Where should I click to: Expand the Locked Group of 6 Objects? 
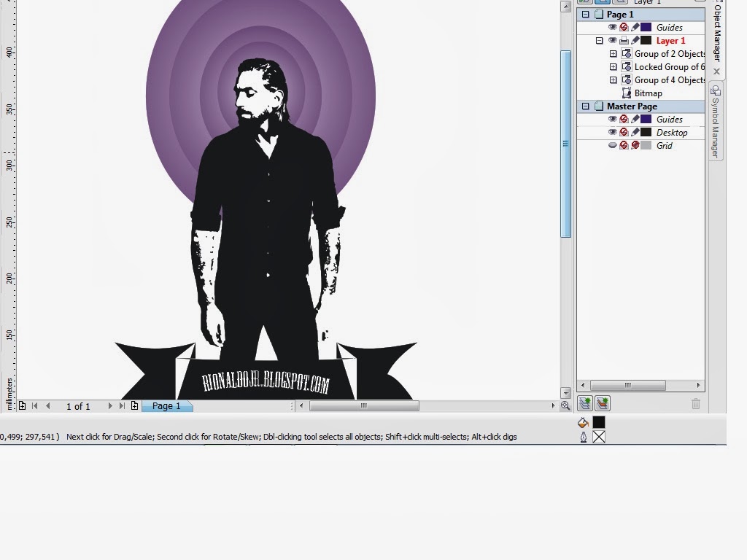pos(614,66)
